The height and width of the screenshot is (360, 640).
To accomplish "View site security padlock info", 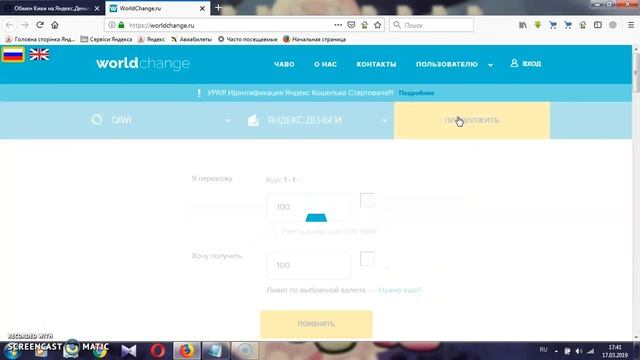I will coord(121,25).
